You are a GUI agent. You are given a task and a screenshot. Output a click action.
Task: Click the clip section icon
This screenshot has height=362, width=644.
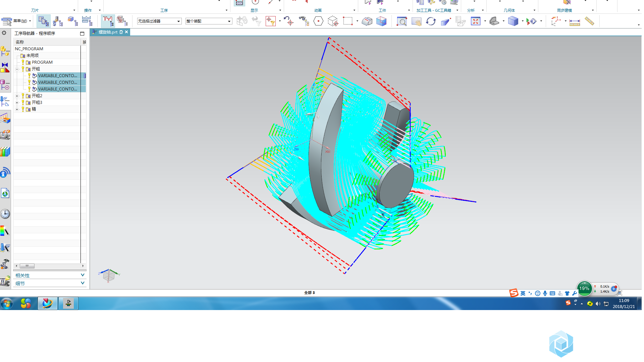tap(367, 21)
